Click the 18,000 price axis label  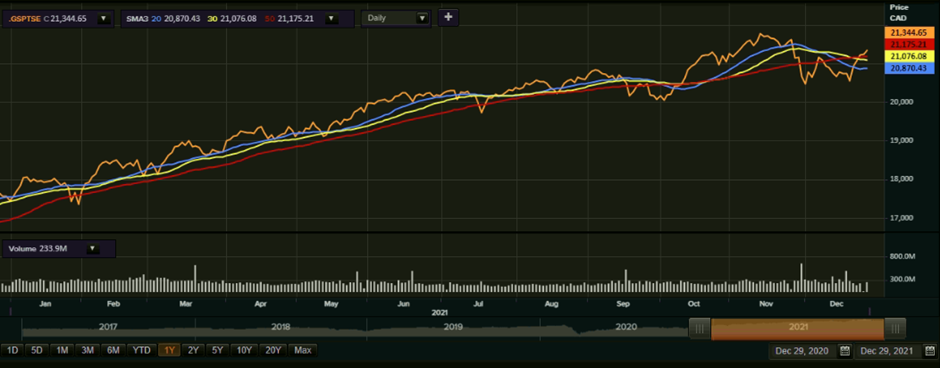[902, 179]
